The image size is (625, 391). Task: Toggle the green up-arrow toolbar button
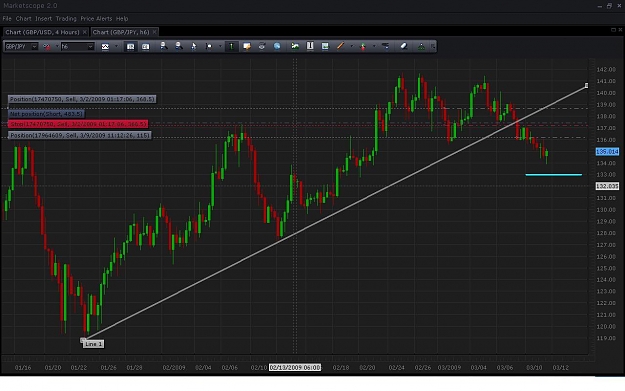(x=231, y=47)
